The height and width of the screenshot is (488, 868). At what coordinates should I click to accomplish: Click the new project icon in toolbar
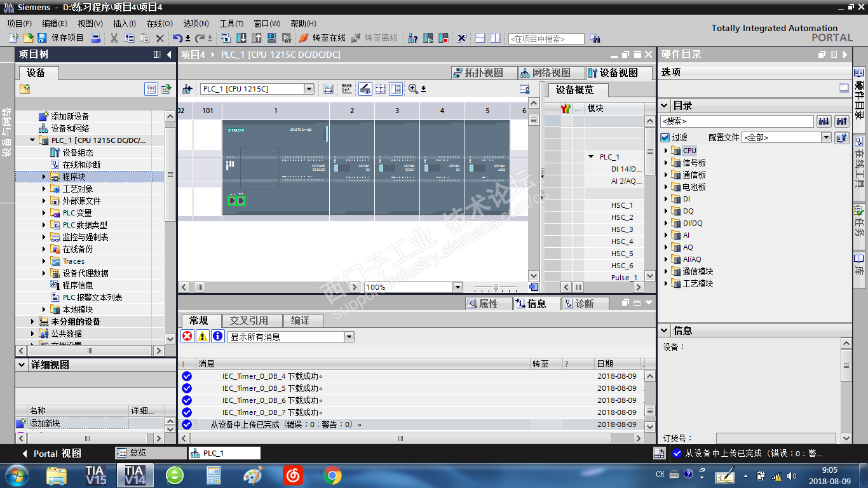coord(14,38)
